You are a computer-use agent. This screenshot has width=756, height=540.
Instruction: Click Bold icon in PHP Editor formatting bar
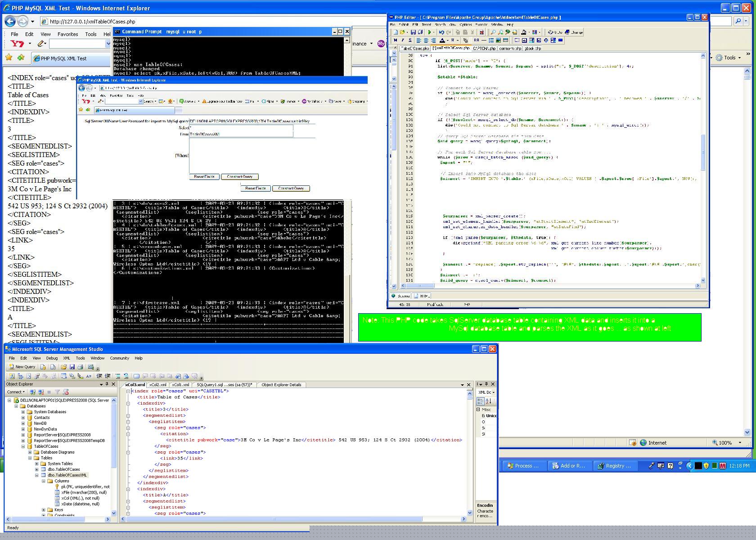coord(396,40)
